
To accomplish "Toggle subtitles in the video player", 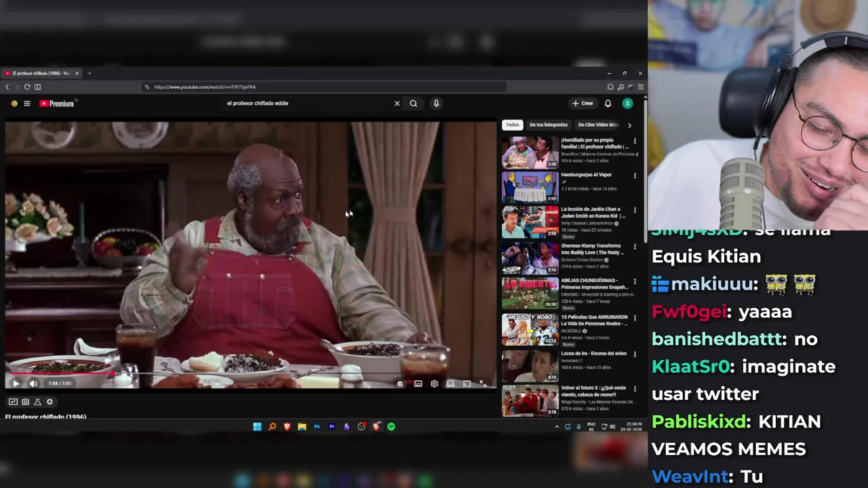I will (x=418, y=384).
